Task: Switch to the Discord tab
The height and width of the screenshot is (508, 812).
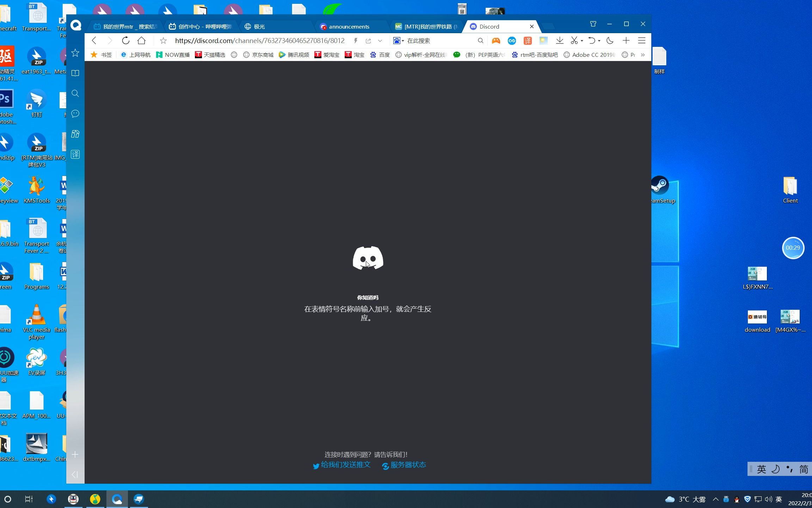Action: 489,26
